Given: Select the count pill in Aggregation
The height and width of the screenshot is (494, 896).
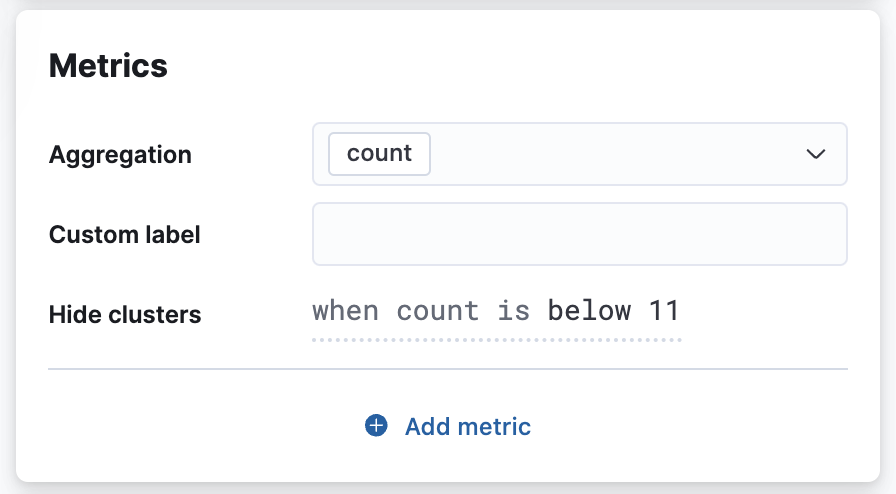Looking at the screenshot, I should [x=379, y=154].
